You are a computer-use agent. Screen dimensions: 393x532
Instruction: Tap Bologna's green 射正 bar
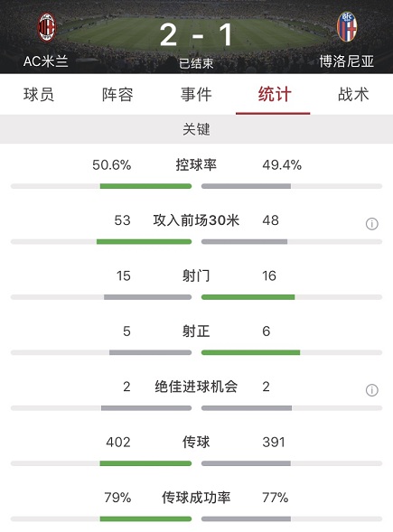pos(250,352)
